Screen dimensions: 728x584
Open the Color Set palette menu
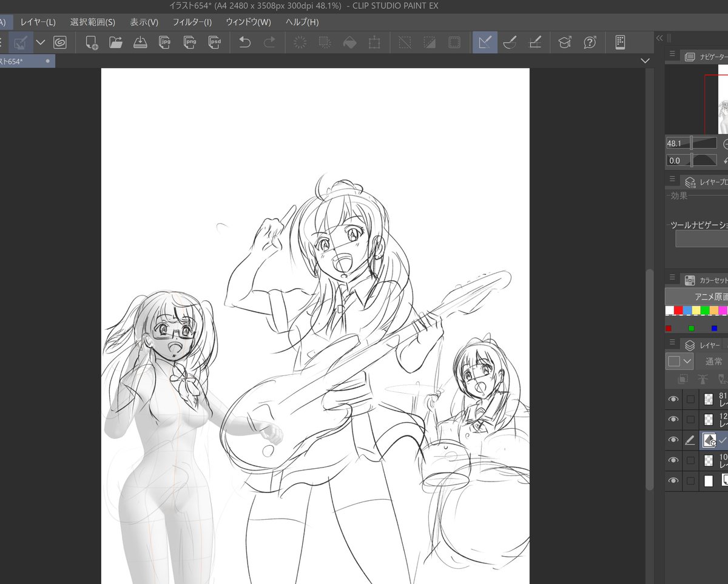(672, 278)
